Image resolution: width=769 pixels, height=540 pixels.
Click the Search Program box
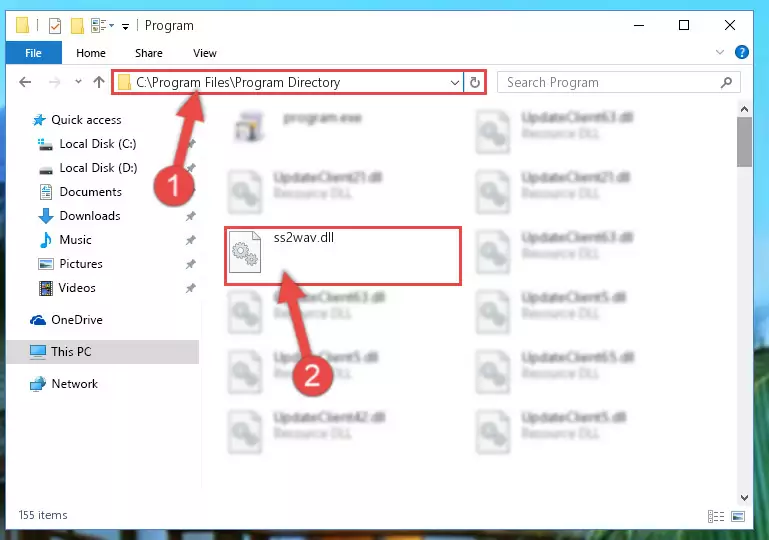coord(618,82)
